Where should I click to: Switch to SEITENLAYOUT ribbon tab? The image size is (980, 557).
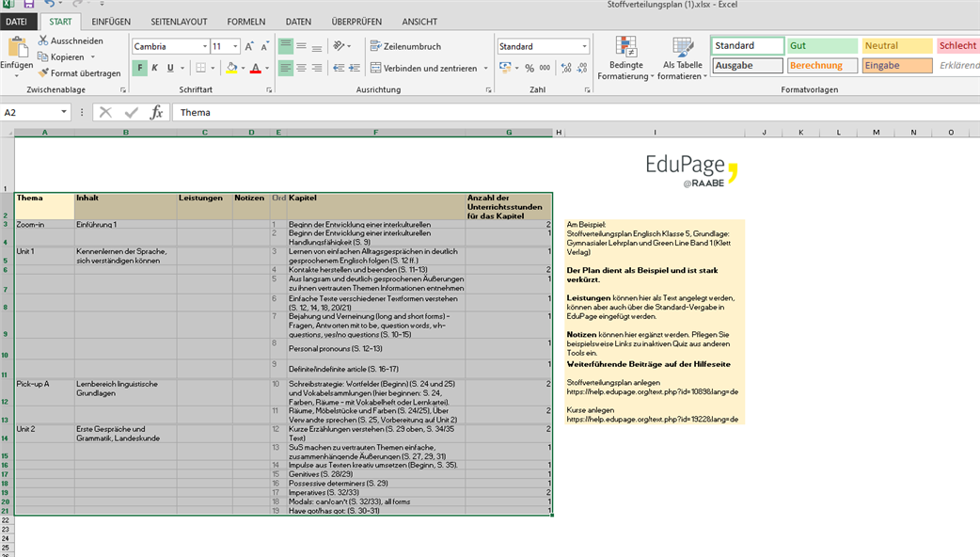pyautogui.click(x=179, y=22)
